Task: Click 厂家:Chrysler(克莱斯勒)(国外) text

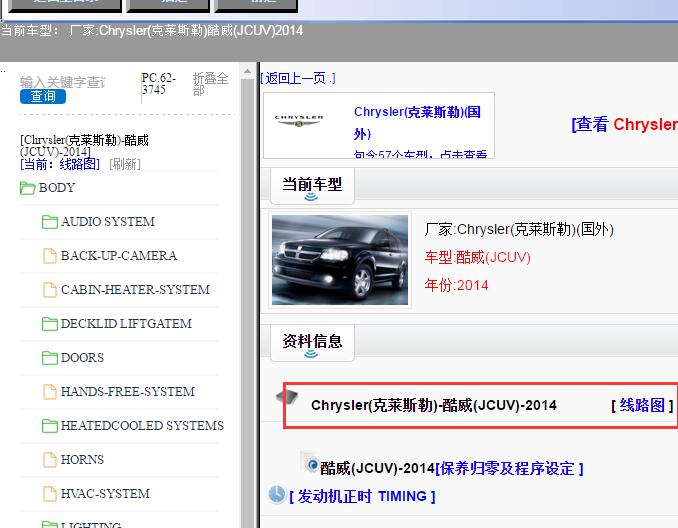Action: pos(519,229)
